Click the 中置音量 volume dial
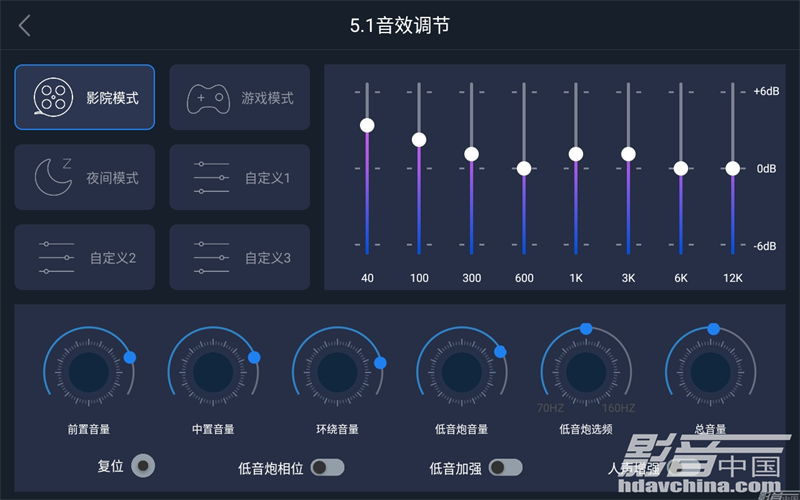800x500 pixels. (x=213, y=372)
